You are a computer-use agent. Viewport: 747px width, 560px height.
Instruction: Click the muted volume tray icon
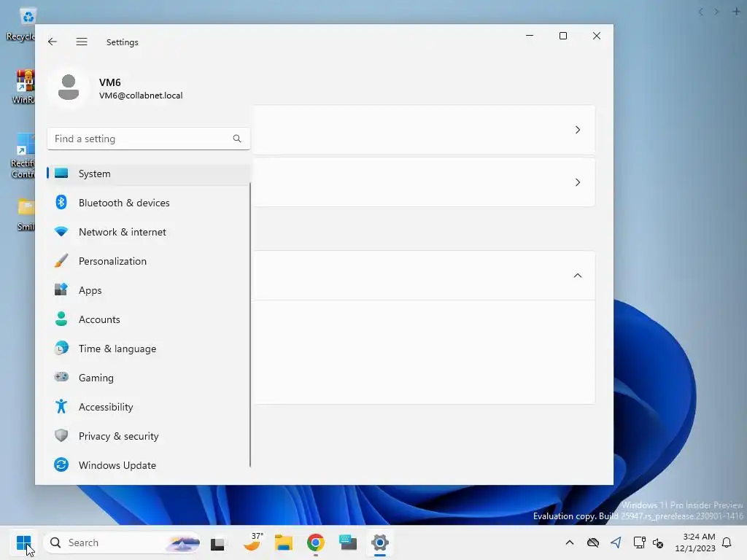click(x=658, y=542)
